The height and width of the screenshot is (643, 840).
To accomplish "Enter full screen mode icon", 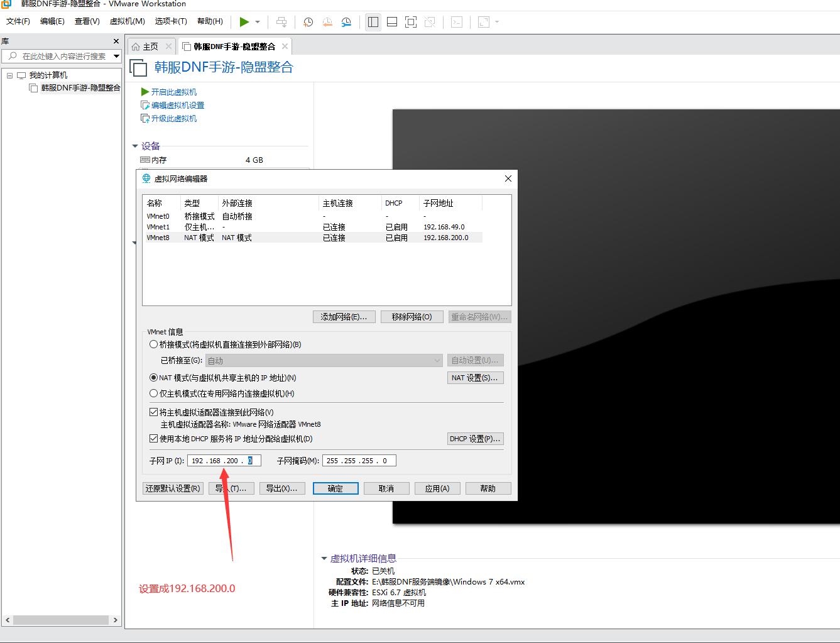I will coord(411,22).
